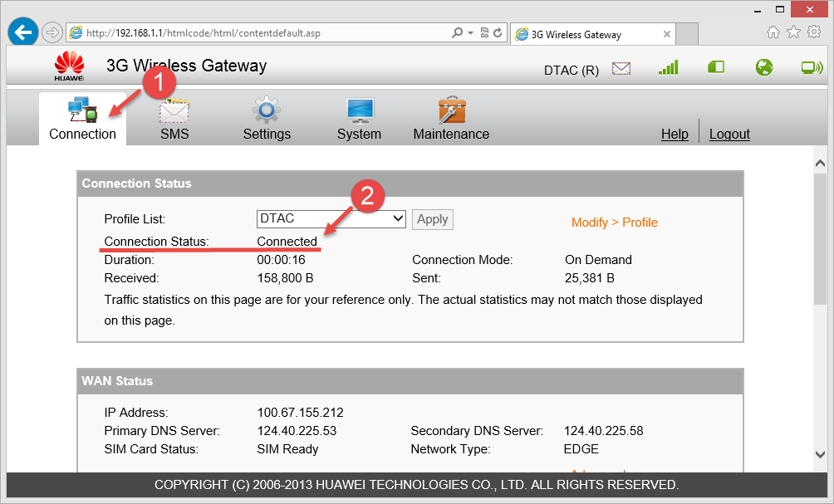Screen dimensions: 834x504
Task: Minimize the browser window
Action: click(x=758, y=10)
